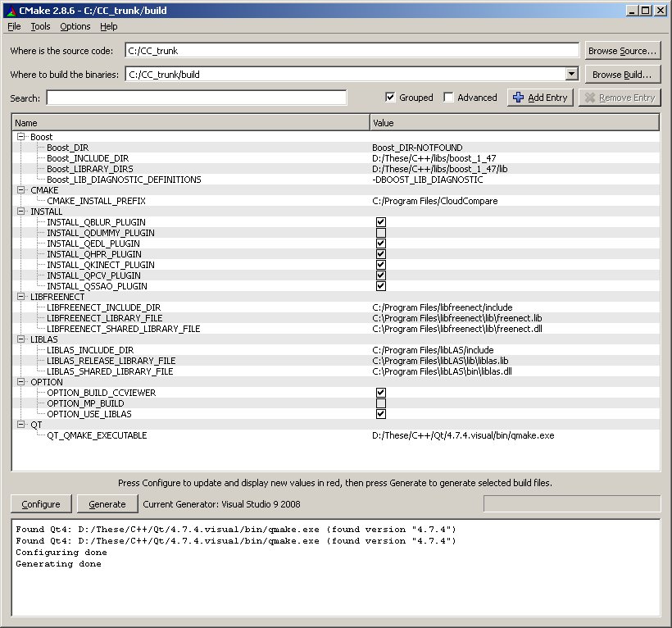Uncheck INSTALL_QEDL_PLUGIN checkbox
The width and height of the screenshot is (672, 628).
(381, 243)
